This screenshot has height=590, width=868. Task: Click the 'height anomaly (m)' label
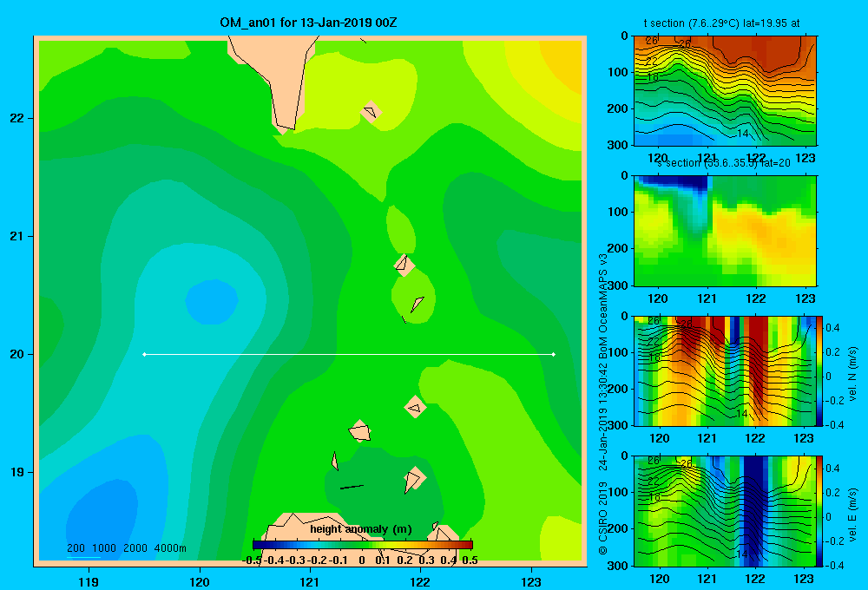click(x=361, y=529)
